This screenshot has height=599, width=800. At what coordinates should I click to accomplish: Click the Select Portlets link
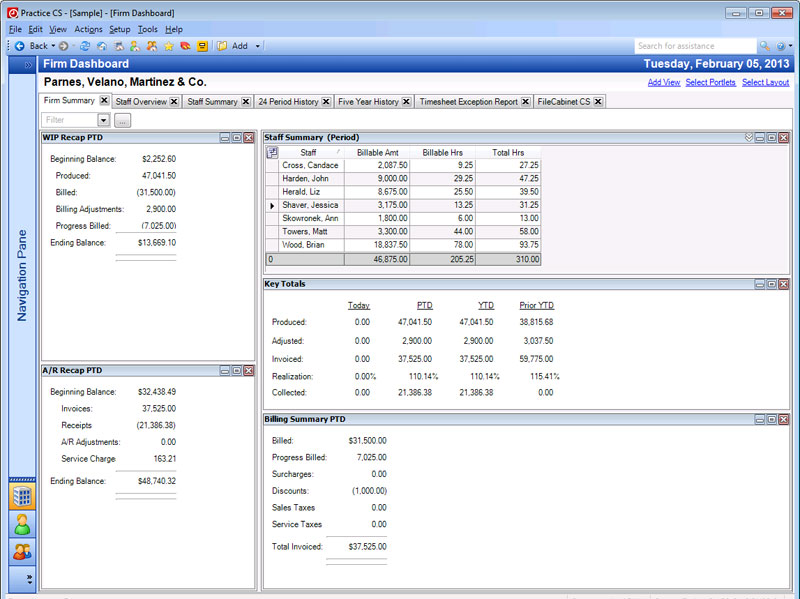710,82
